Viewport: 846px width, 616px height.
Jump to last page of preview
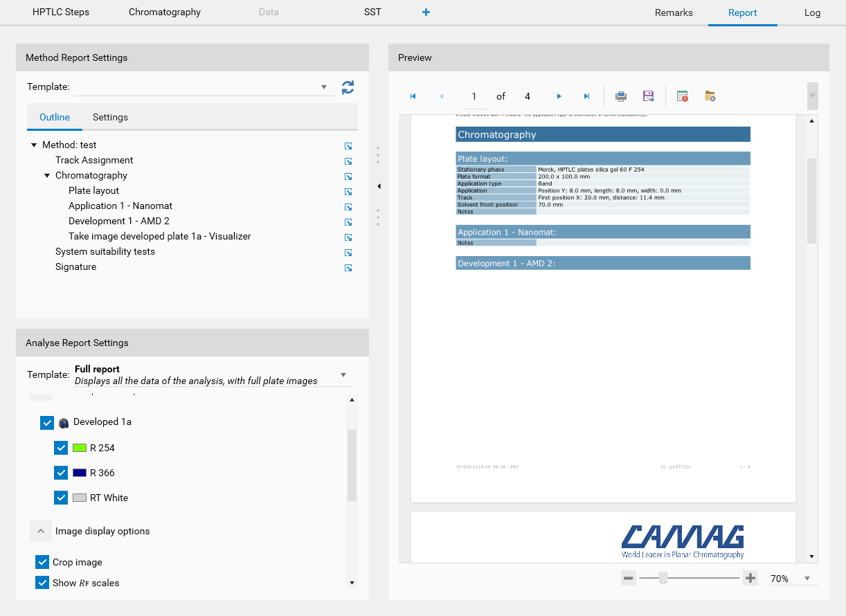(586, 96)
